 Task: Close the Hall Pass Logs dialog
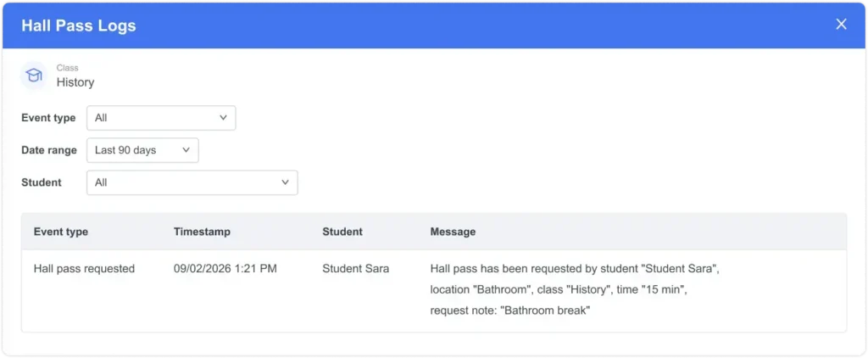point(841,25)
